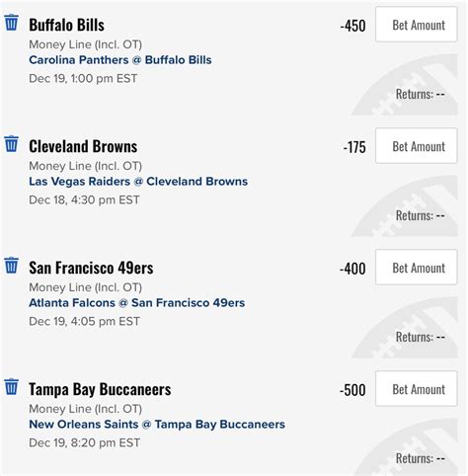Click trash icon beside San Francisco 49ers
The width and height of the screenshot is (468, 476).
pyautogui.click(x=11, y=265)
